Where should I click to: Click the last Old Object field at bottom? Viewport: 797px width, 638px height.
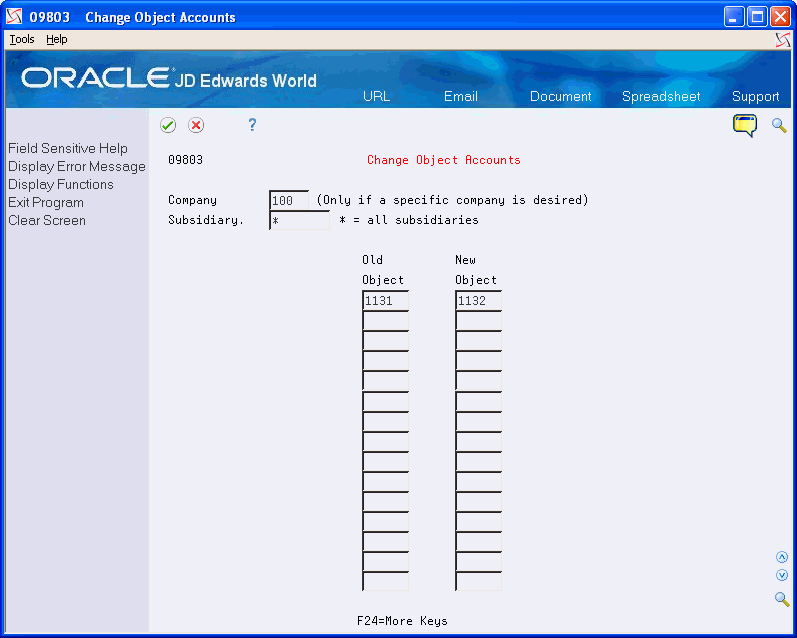(385, 581)
